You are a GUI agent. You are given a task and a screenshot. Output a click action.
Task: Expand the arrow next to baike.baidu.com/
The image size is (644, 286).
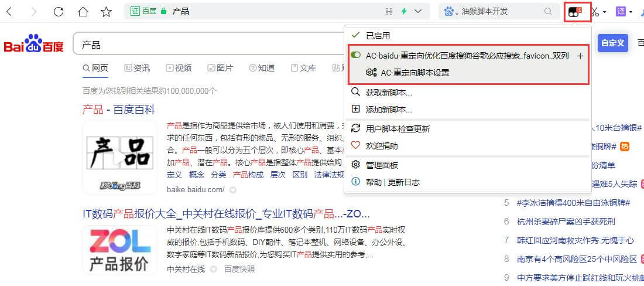[x=232, y=190]
